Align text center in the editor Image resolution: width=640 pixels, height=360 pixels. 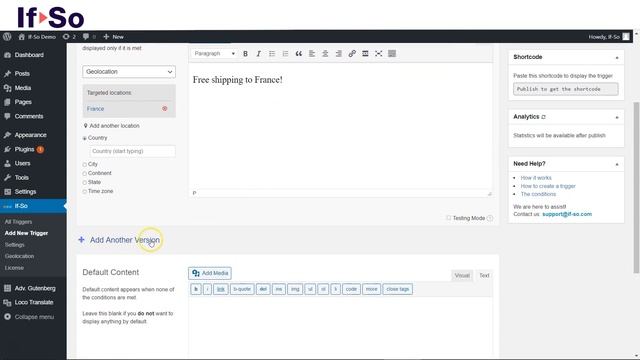pyautogui.click(x=325, y=53)
